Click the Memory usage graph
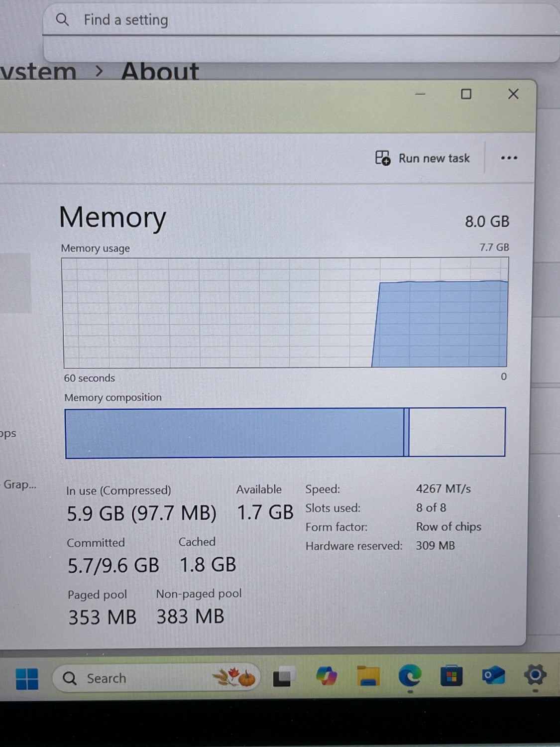This screenshot has width=560, height=747. tap(285, 313)
